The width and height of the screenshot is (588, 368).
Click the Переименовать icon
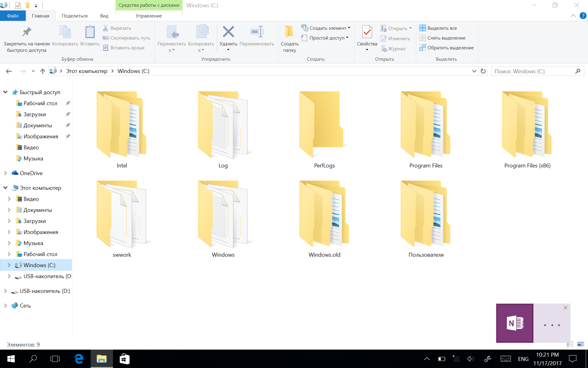pyautogui.click(x=257, y=32)
